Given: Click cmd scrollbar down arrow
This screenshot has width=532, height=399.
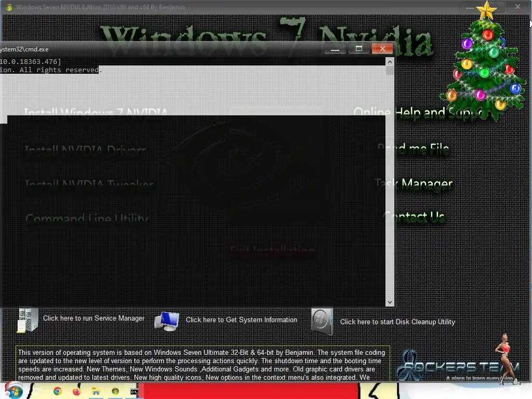Looking at the screenshot, I should pyautogui.click(x=390, y=302).
